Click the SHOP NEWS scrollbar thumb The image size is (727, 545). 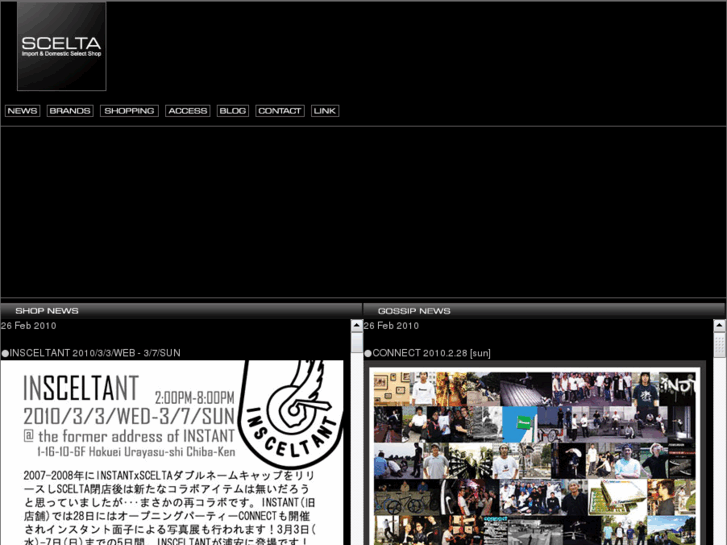[x=357, y=343]
